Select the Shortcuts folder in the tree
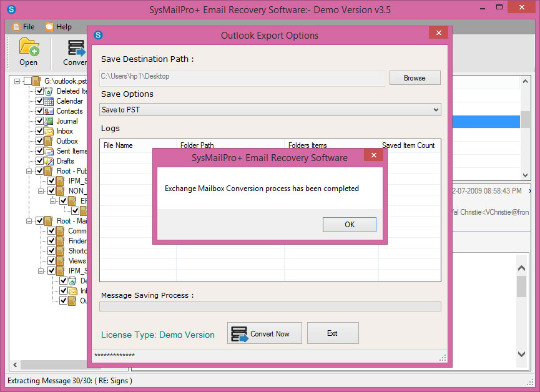Viewport: 540px width, 392px height. (77, 251)
